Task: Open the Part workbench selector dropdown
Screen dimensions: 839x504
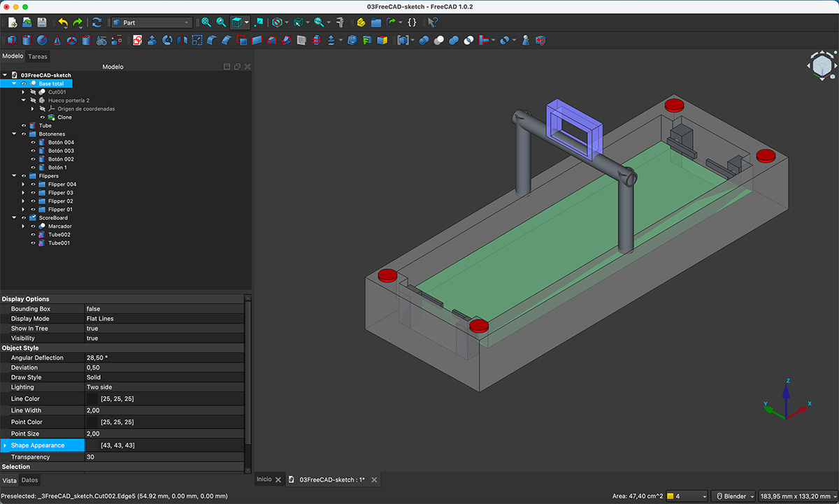Action: pyautogui.click(x=187, y=22)
